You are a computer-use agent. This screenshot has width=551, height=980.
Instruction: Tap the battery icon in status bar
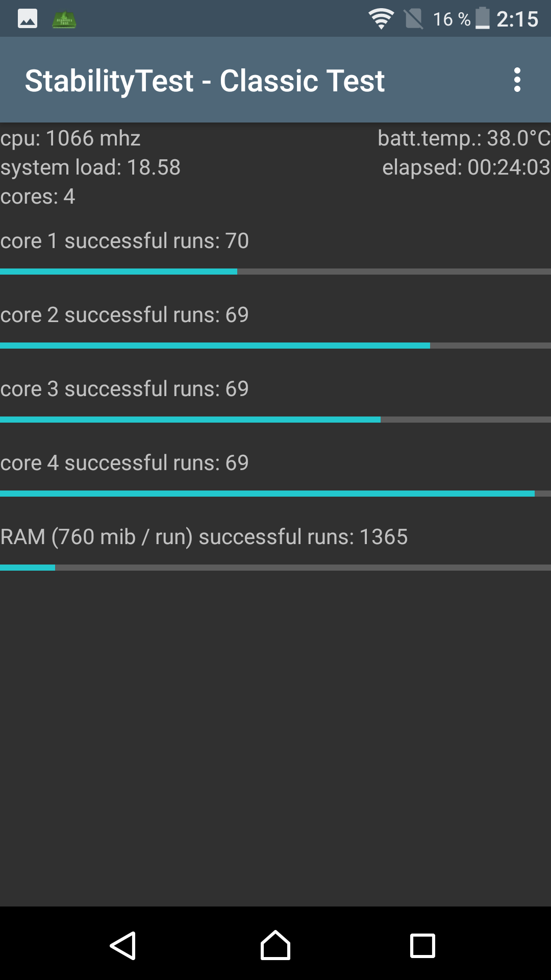click(x=482, y=19)
